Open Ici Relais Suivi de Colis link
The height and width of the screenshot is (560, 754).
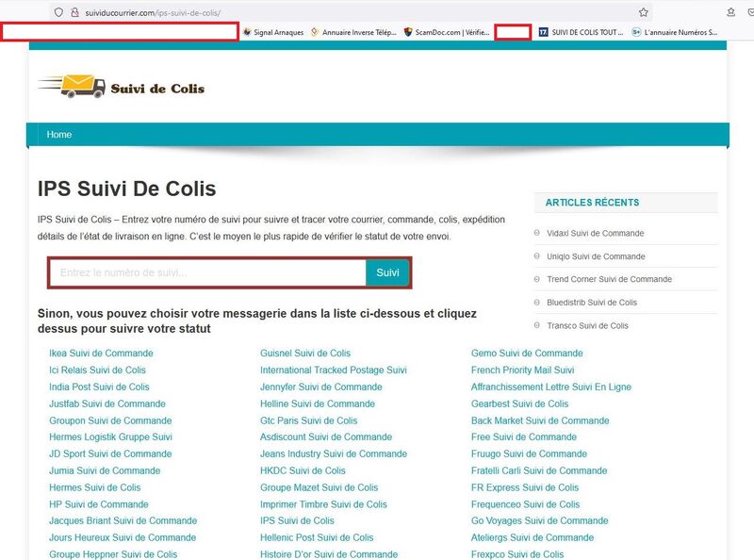97,370
